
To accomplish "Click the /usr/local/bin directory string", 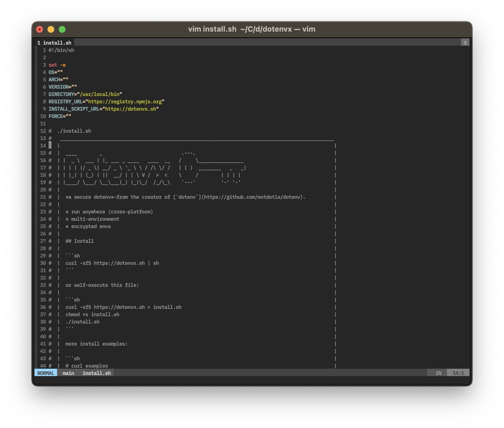I will pyautogui.click(x=100, y=94).
